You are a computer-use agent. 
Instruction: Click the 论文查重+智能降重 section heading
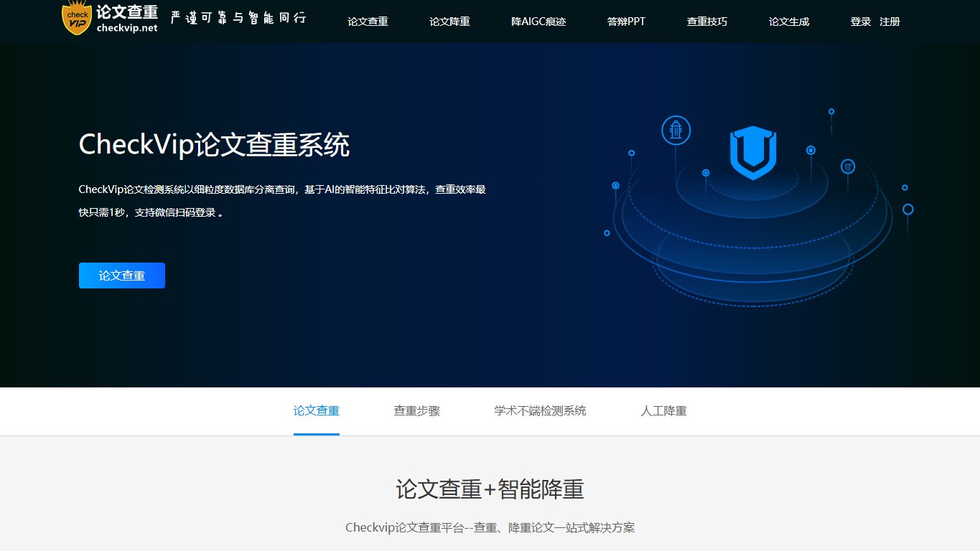[490, 489]
